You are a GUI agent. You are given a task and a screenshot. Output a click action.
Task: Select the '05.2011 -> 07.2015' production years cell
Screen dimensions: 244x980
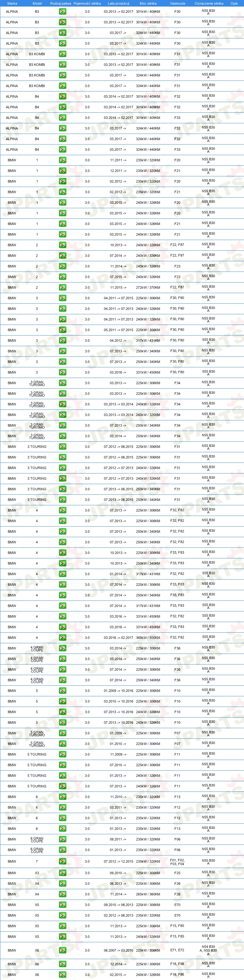(119, 330)
